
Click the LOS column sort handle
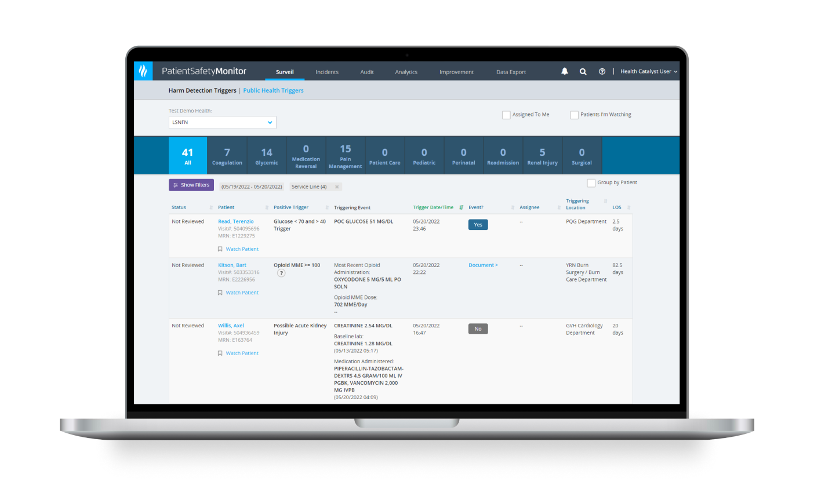click(628, 207)
